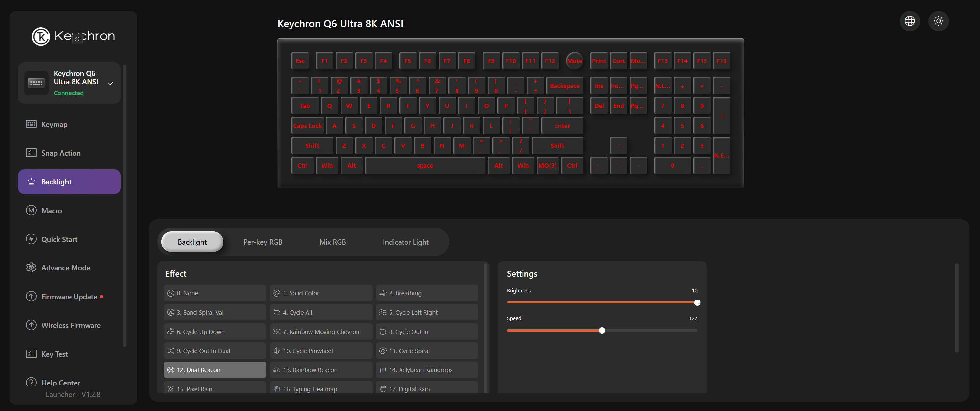Expand the Keychron Q6 device dropdown
This screenshot has height=411, width=980.
coord(110,83)
